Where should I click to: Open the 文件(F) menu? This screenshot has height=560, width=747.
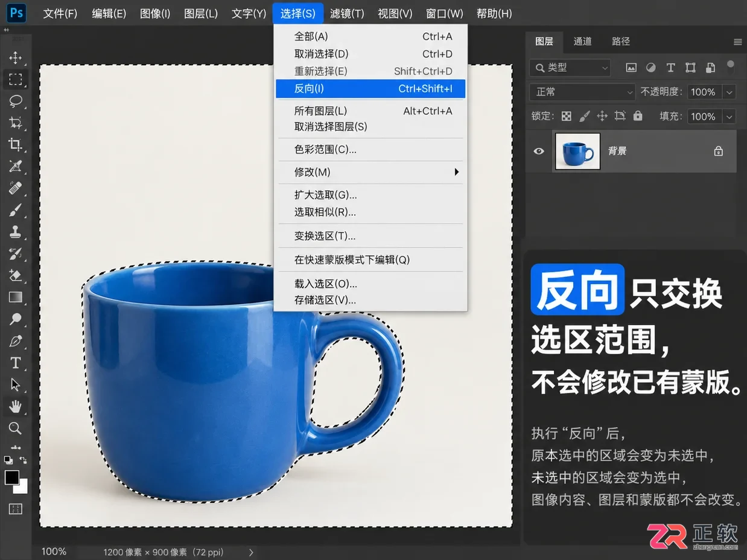tap(60, 13)
